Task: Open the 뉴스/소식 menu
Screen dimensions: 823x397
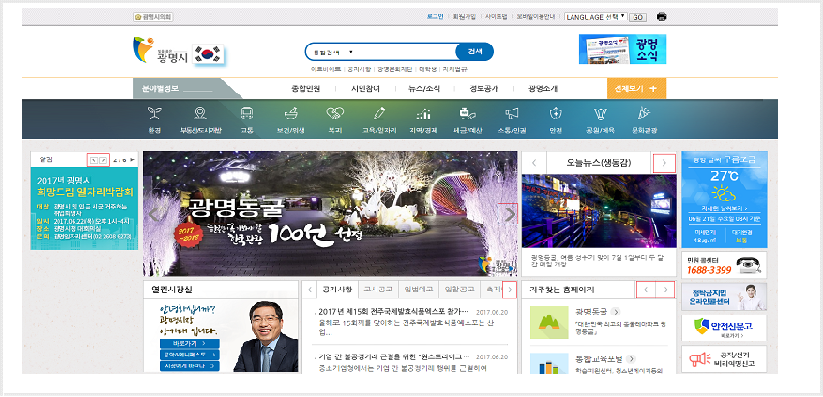Action: (x=424, y=89)
